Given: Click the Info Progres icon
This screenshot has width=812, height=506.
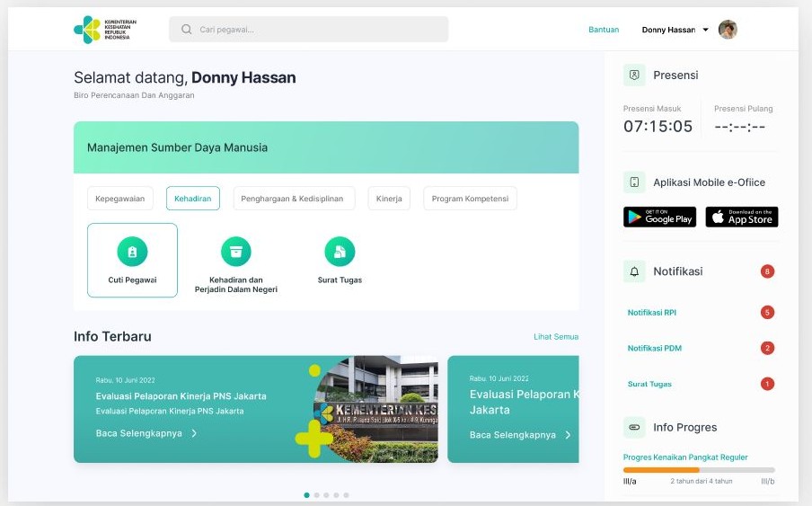Looking at the screenshot, I should pos(634,427).
